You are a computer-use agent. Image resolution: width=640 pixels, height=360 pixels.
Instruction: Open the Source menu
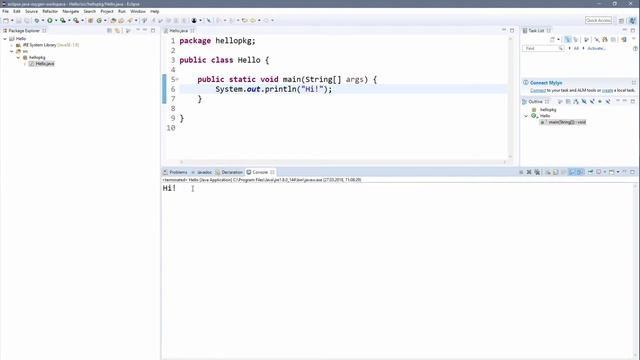[31, 11]
